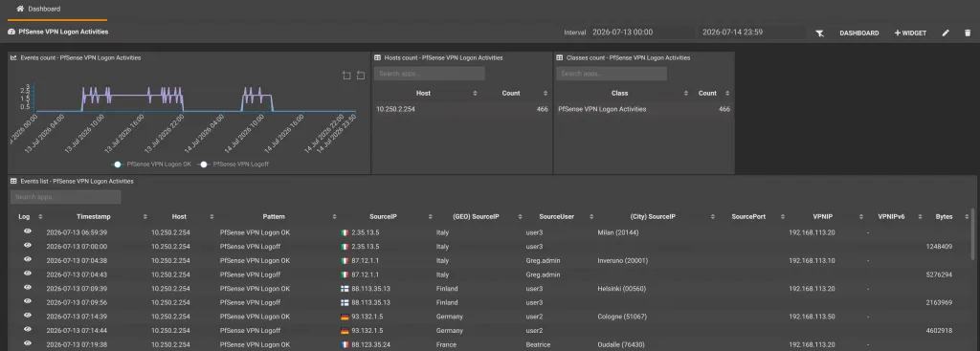The height and width of the screenshot is (351, 980).
Task: Click the Classes count table widget icon
Action: pos(560,57)
